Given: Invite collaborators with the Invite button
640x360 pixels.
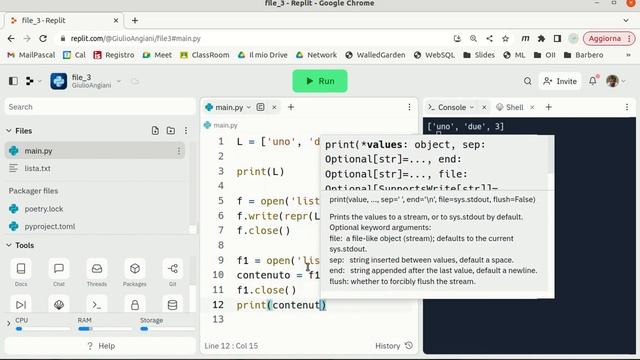Looking at the screenshot, I should click(560, 81).
